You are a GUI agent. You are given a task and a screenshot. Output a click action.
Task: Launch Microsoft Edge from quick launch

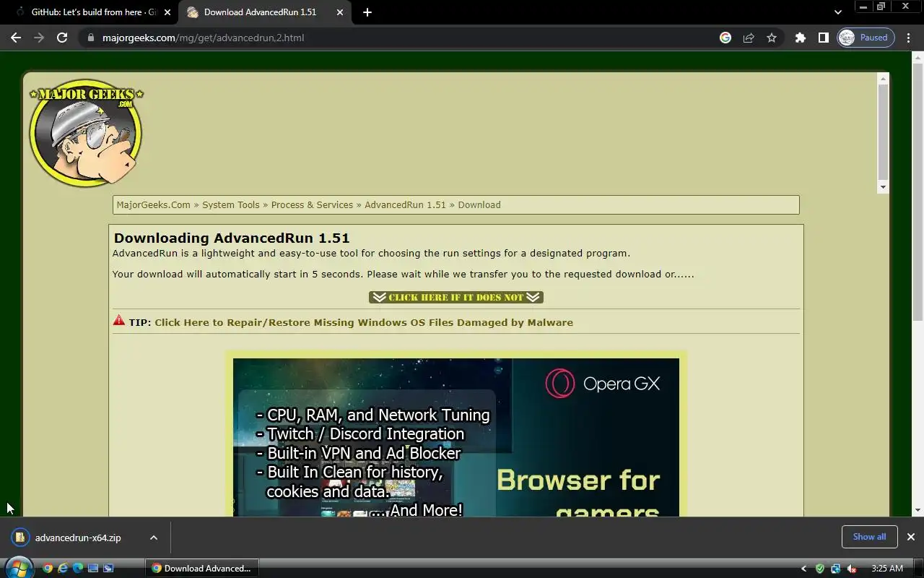point(78,569)
